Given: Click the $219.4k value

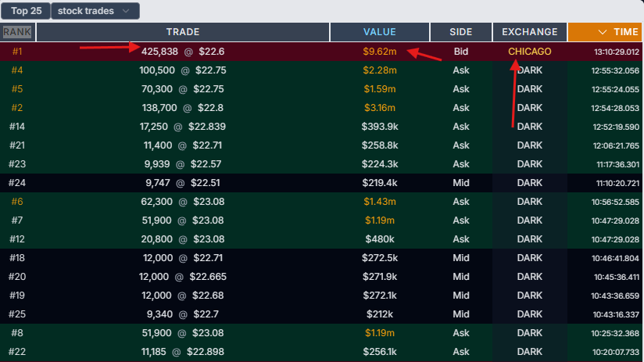Looking at the screenshot, I should click(x=380, y=183).
